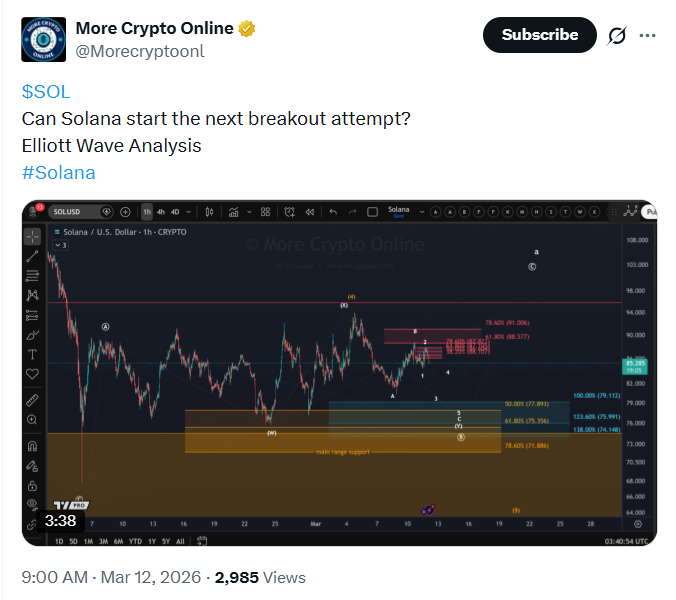Open the #Solana hashtag link
676x600 pixels.
point(58,172)
